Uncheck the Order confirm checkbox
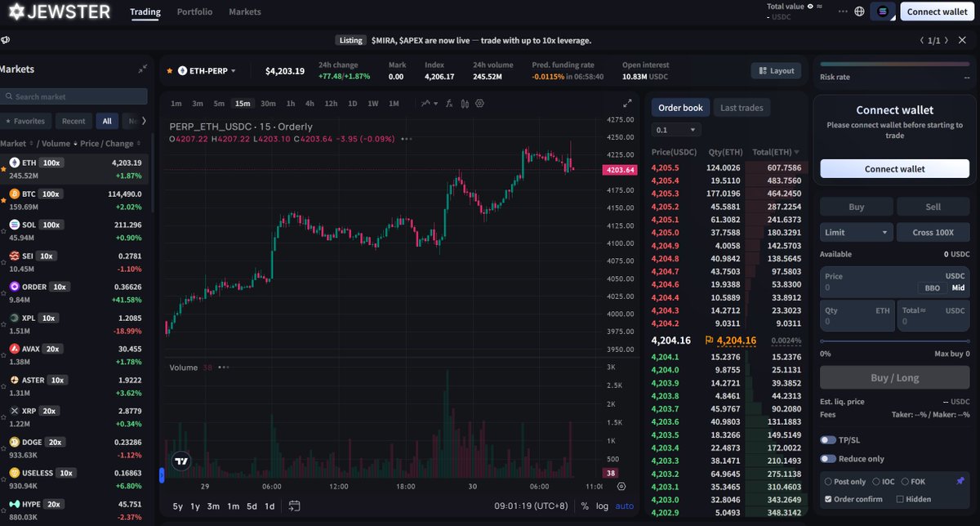Viewport: 980px width, 526px height. coord(829,499)
